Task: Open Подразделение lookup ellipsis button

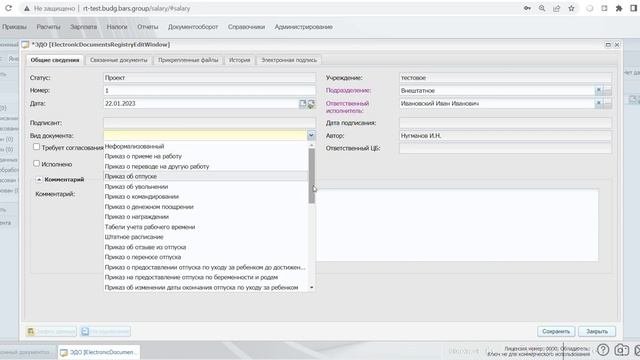Action: point(607,91)
